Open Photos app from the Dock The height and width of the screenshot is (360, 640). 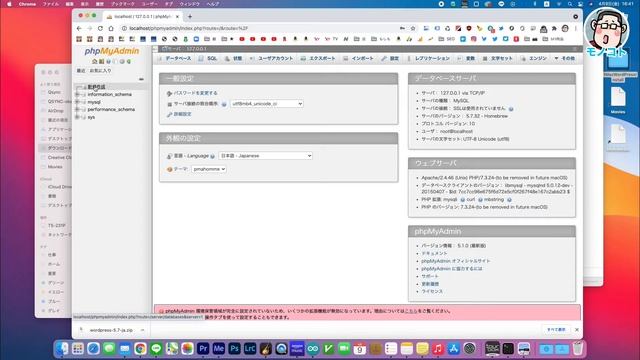[x=187, y=349]
